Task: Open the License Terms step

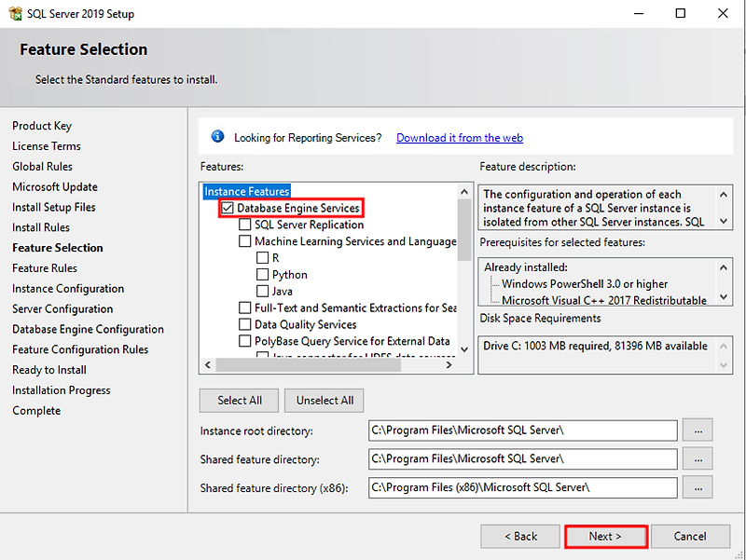Action: (x=46, y=145)
